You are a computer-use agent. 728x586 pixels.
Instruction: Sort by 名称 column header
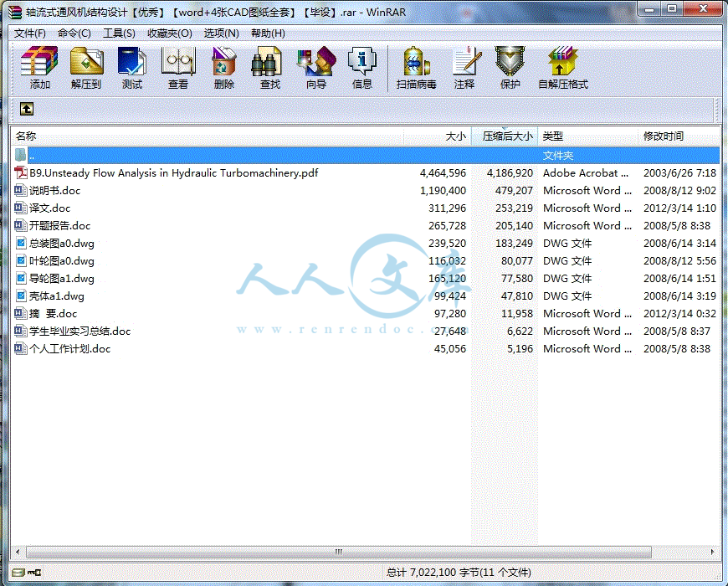[207, 136]
